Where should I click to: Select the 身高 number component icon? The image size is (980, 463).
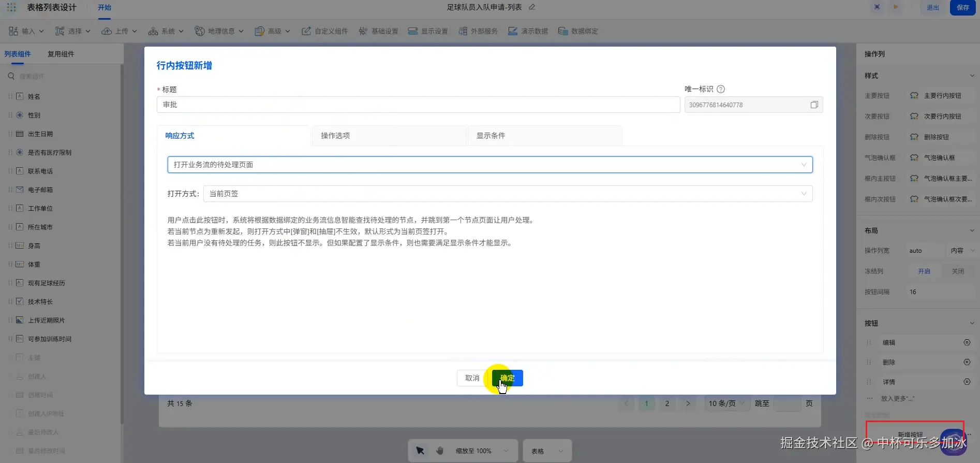tap(20, 245)
